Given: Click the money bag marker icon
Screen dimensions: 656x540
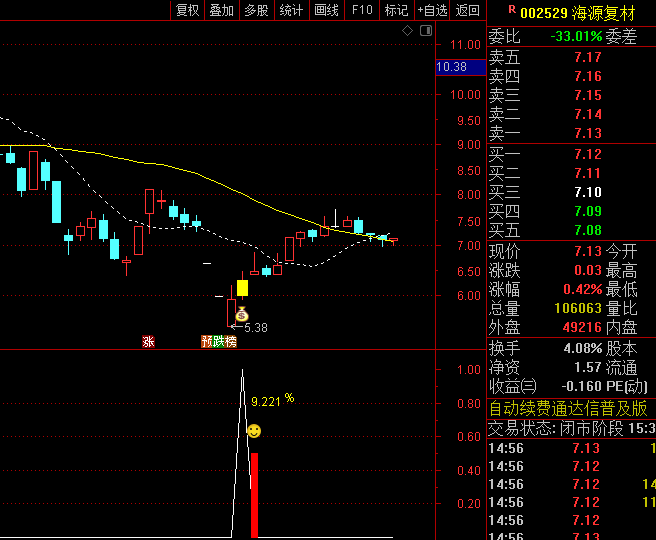Looking at the screenshot, I should (x=242, y=314).
